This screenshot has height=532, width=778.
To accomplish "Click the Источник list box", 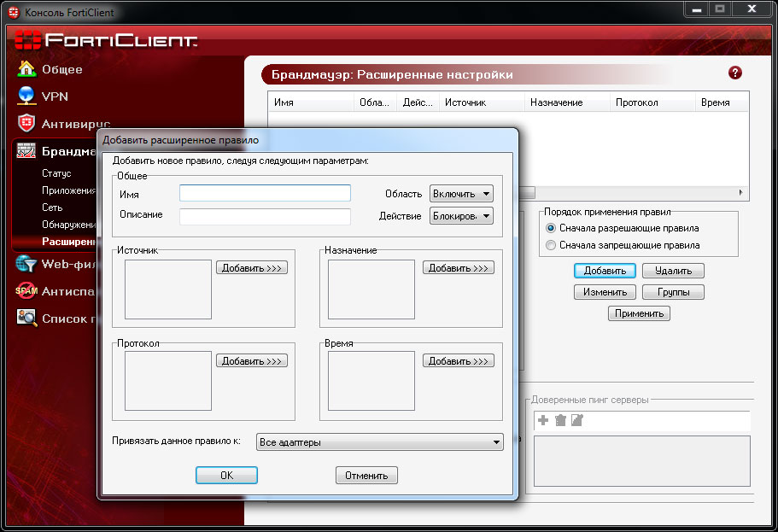I will pos(168,289).
